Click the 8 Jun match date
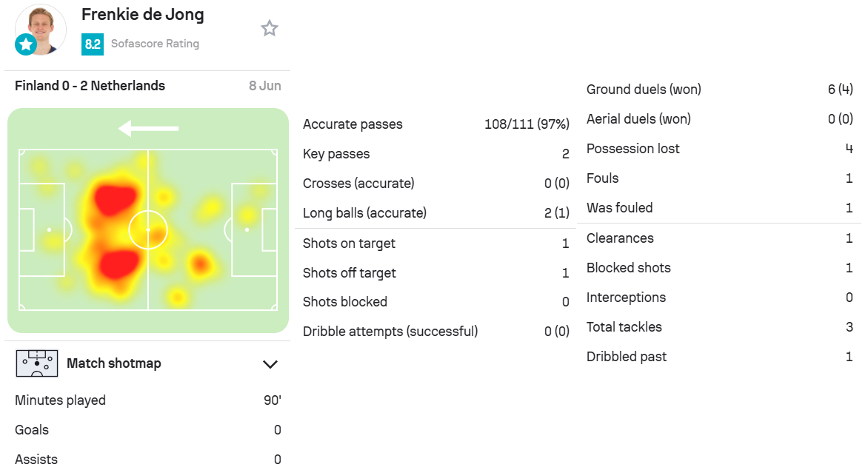868x470 pixels. click(264, 86)
